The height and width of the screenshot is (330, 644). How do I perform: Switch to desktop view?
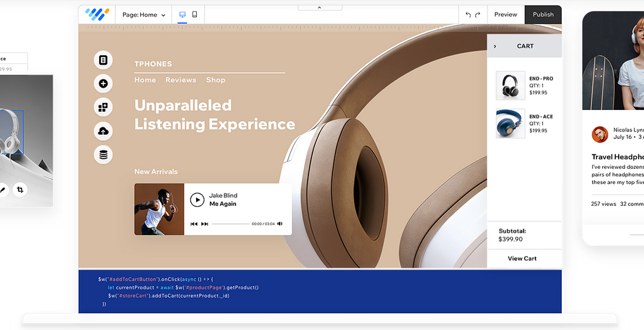point(182,15)
